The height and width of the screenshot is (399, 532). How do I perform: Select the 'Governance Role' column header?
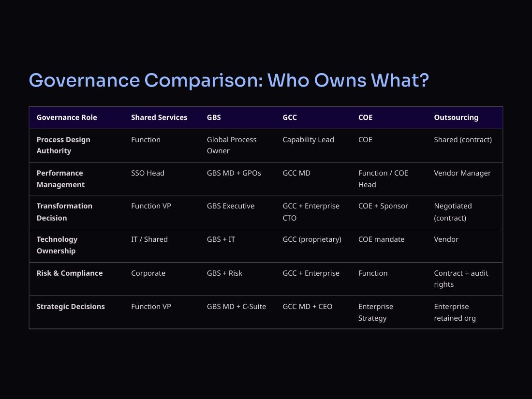(x=67, y=118)
